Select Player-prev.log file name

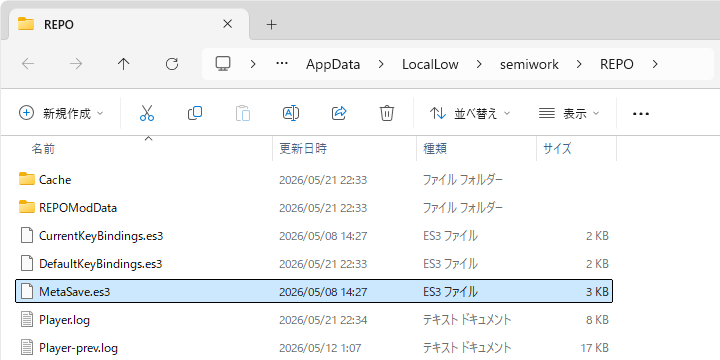(79, 348)
